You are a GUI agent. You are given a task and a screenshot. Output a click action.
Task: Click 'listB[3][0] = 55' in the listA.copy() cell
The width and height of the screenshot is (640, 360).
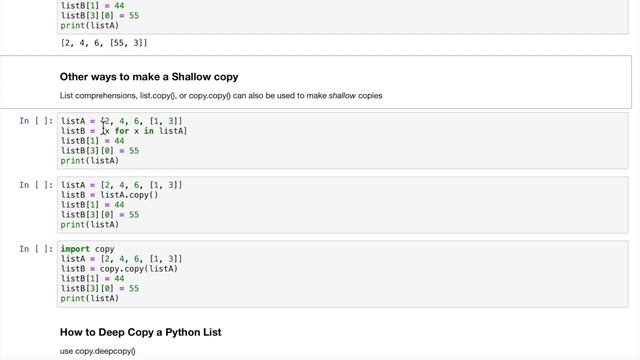[100, 215]
